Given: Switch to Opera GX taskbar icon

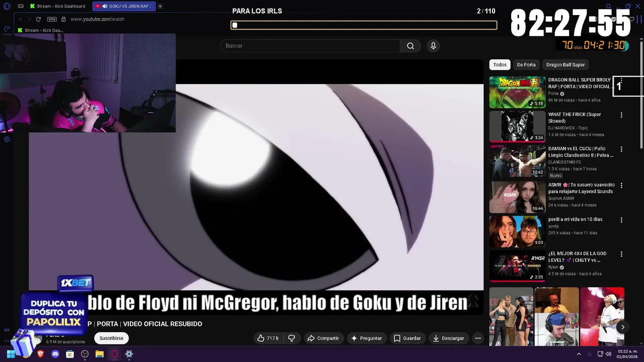Looking at the screenshot, I should tap(114, 354).
